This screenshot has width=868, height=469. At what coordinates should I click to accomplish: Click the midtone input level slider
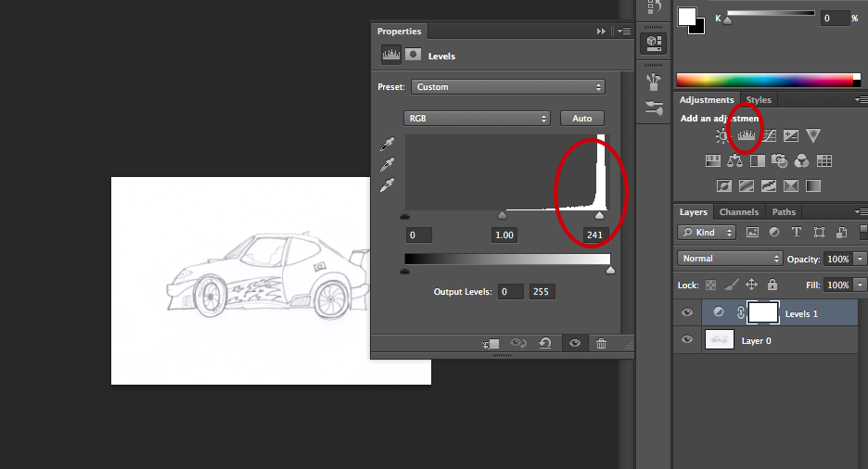point(502,215)
